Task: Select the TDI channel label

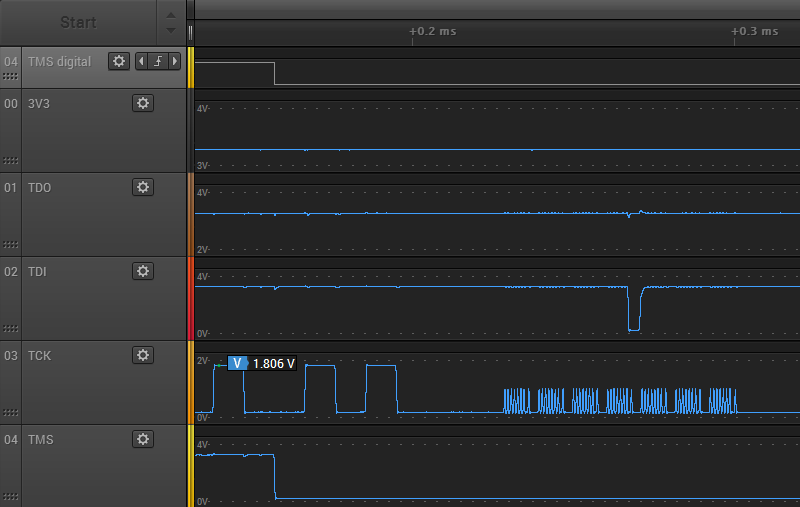Action: [37, 272]
